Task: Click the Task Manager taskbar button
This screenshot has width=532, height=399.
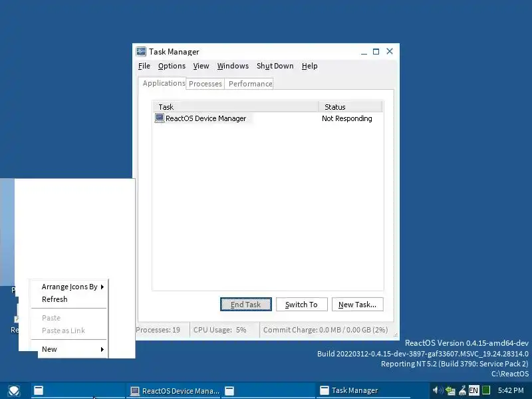Action: (363, 391)
